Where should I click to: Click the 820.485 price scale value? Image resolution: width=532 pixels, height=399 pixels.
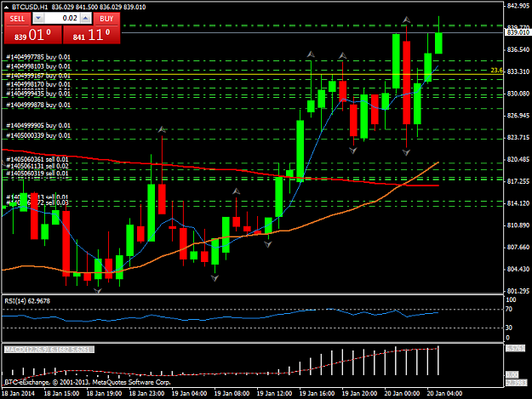pyautogui.click(x=518, y=159)
